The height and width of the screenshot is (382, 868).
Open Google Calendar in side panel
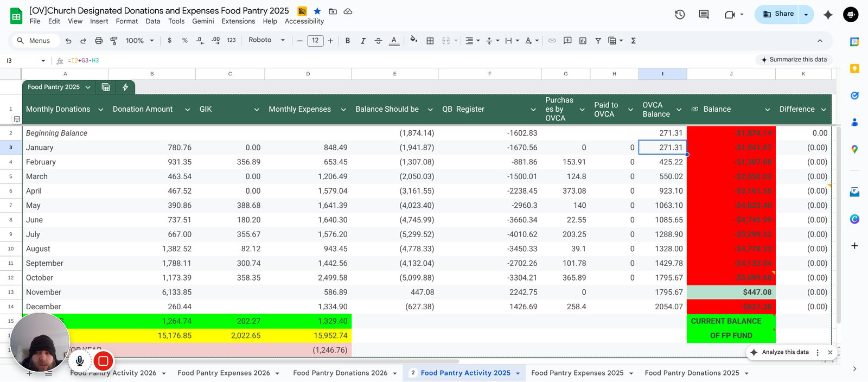click(x=854, y=42)
